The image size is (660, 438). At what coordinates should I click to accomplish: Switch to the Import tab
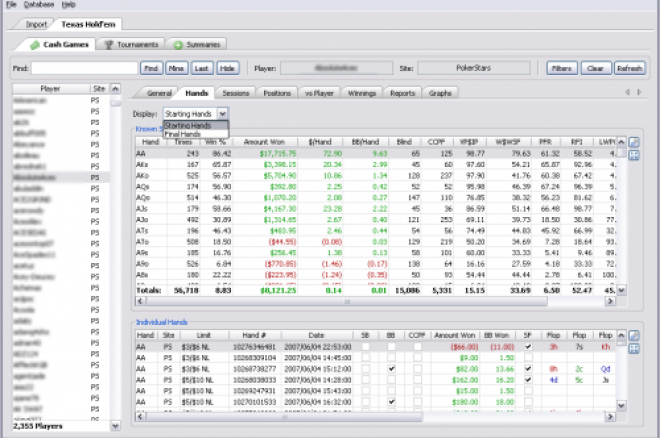pyautogui.click(x=36, y=24)
